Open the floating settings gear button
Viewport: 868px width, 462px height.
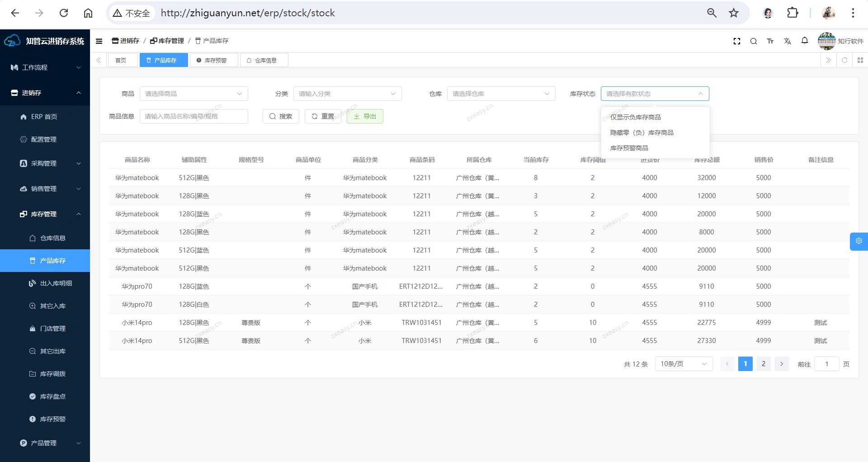pos(859,241)
